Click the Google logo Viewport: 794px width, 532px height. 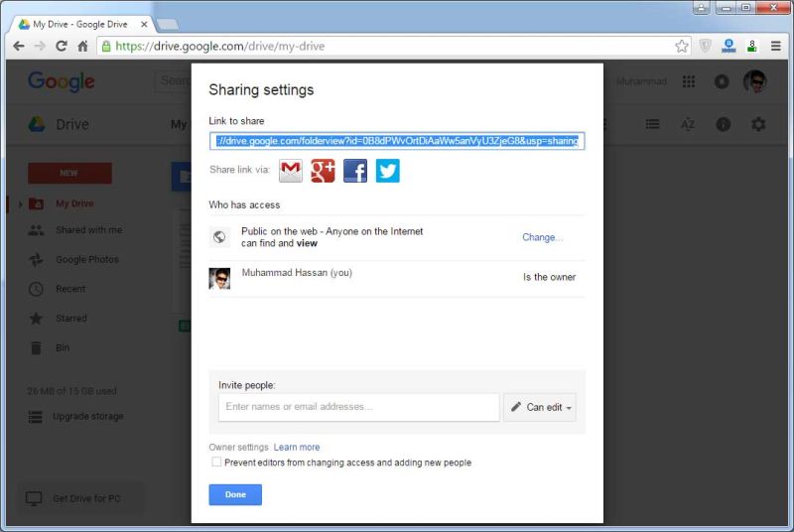tap(62, 81)
